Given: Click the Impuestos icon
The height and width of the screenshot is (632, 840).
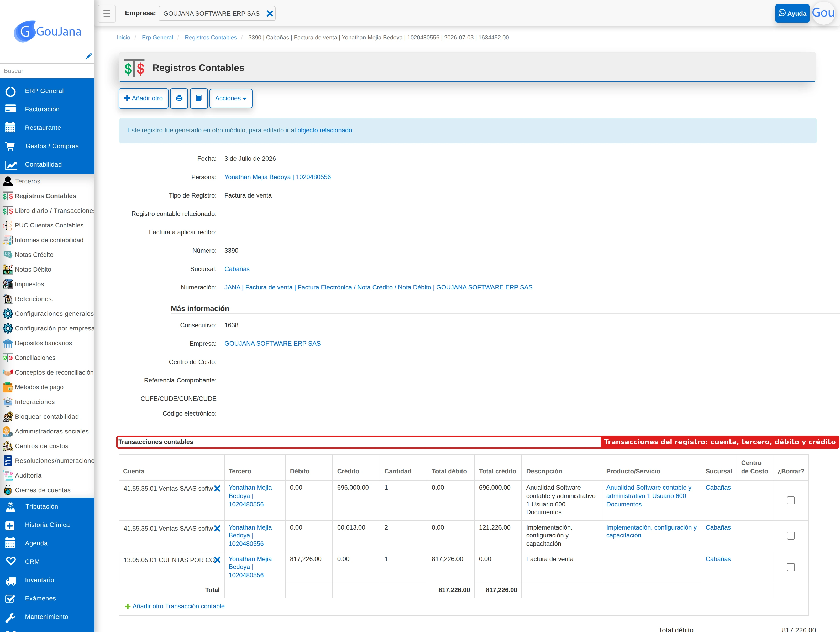Looking at the screenshot, I should tap(8, 284).
